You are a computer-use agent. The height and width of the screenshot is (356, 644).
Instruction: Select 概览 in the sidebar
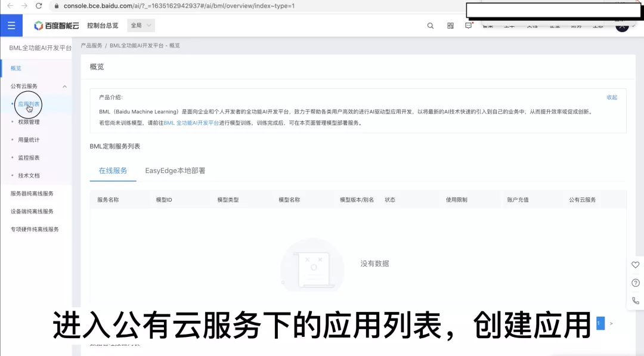point(16,68)
